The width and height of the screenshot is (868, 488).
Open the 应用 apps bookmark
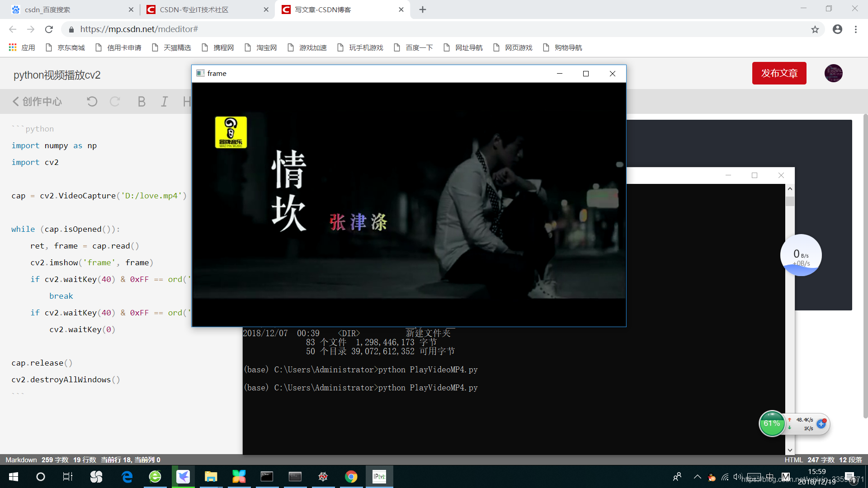tap(22, 47)
